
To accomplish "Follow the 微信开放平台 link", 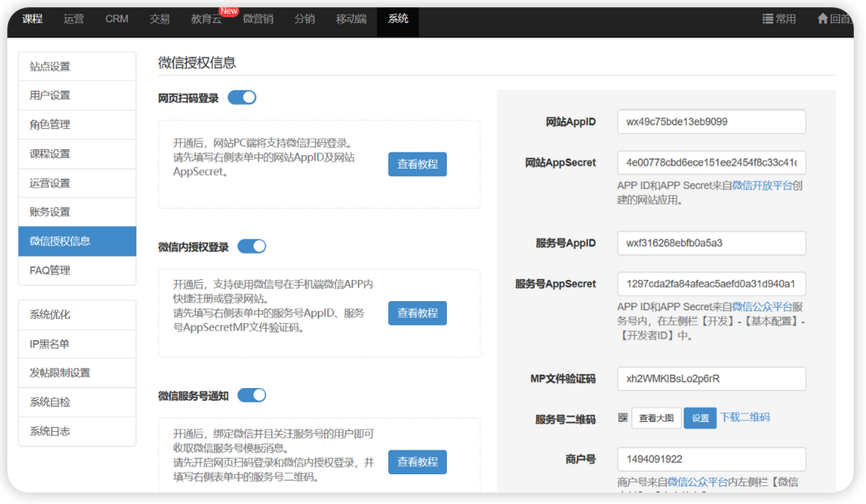I will point(762,185).
